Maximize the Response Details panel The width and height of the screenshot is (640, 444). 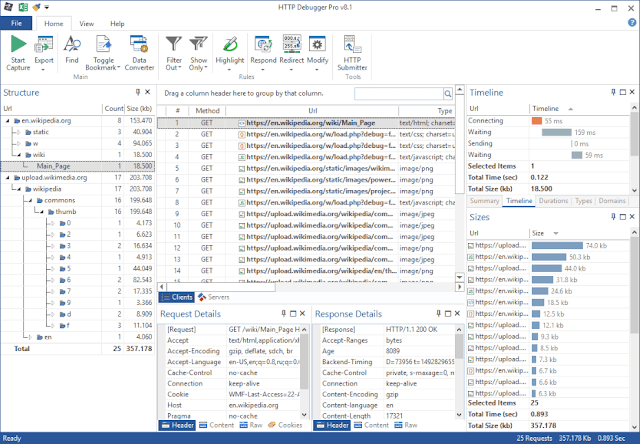(448, 313)
